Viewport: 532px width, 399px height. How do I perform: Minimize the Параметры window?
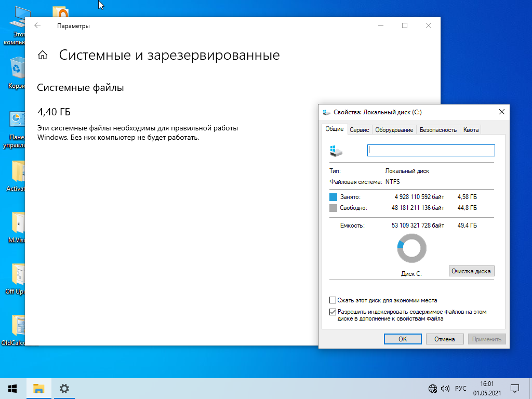point(381,25)
